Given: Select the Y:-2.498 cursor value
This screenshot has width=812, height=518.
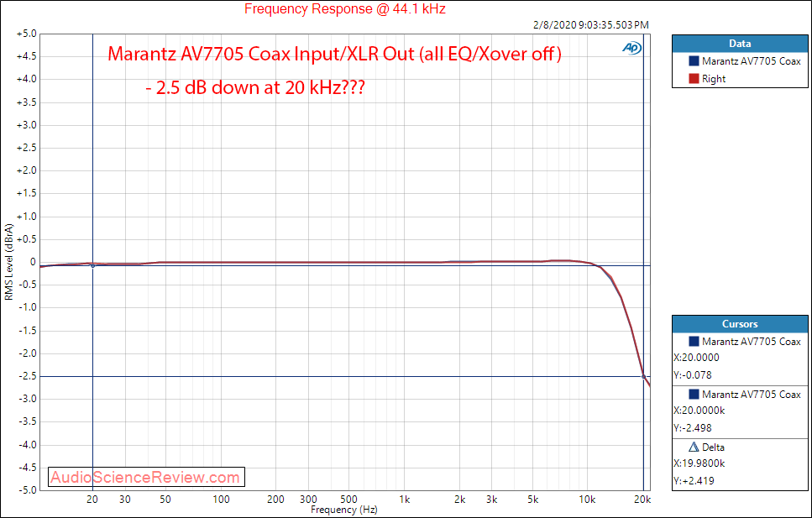Looking at the screenshot, I should pyautogui.click(x=693, y=428).
